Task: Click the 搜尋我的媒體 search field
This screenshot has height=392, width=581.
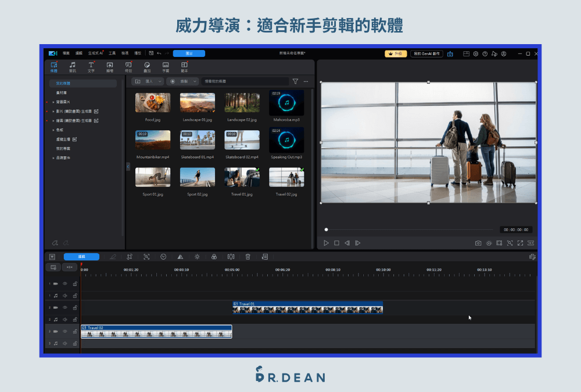Action: pos(245,81)
